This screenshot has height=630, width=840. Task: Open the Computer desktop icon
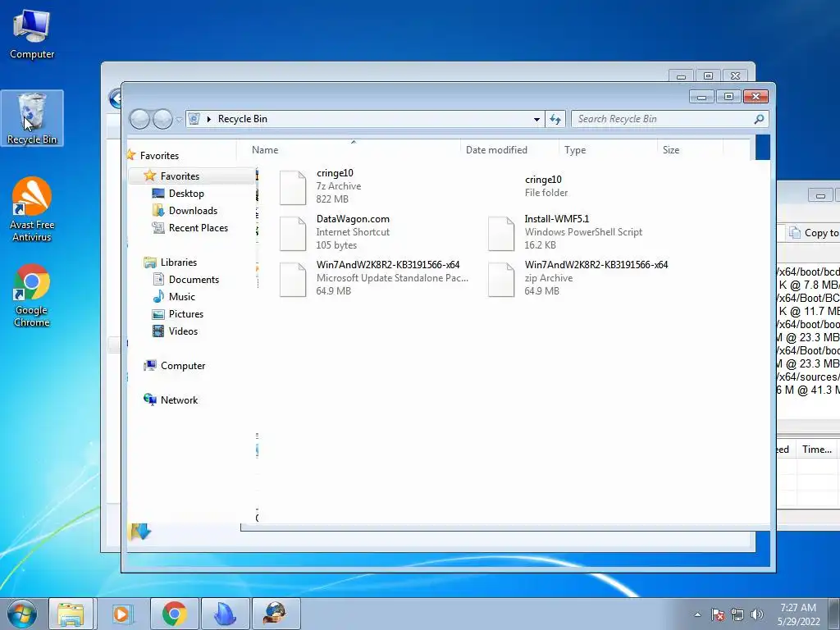pyautogui.click(x=32, y=34)
